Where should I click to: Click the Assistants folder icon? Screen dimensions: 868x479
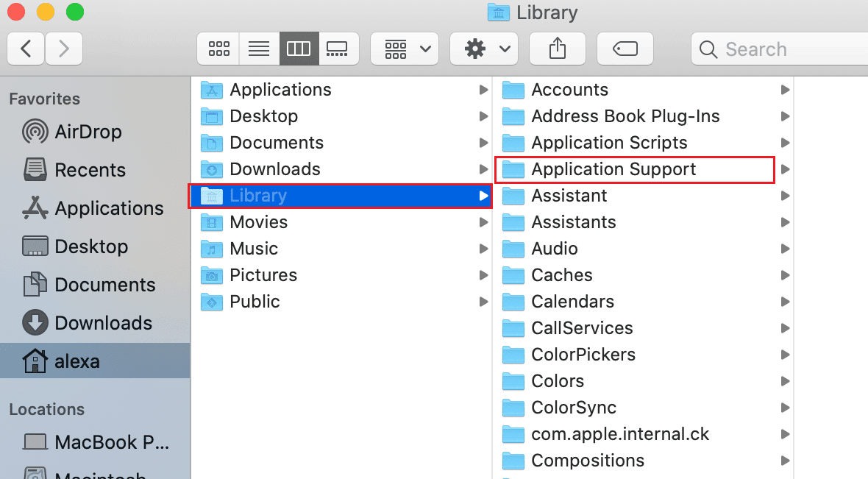click(513, 222)
